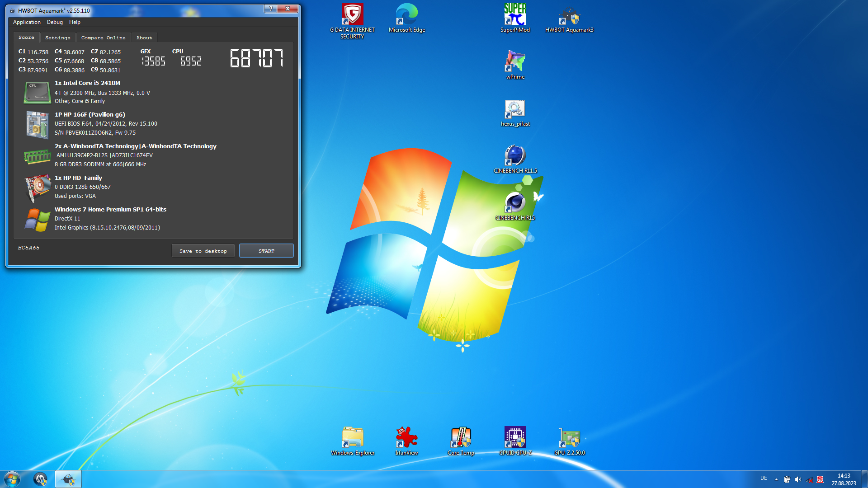Screen dimensions: 868x488
Task: Click power plug tray icon
Action: (787, 479)
